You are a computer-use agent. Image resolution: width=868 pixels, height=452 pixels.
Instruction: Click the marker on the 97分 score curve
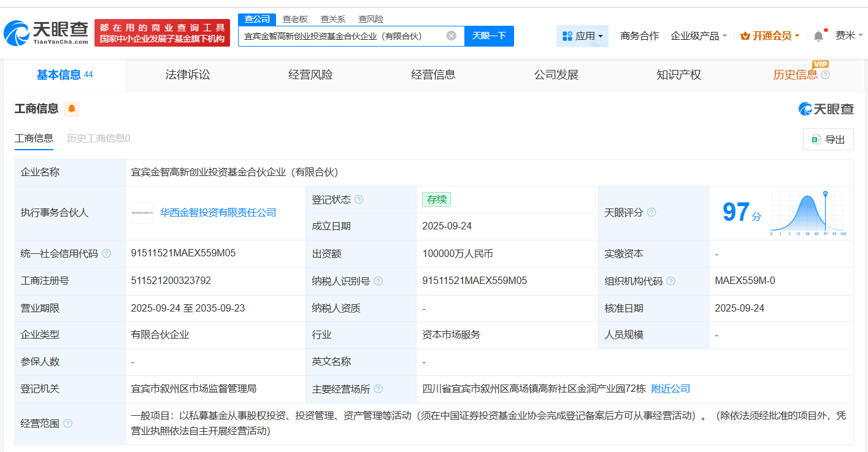click(x=826, y=192)
